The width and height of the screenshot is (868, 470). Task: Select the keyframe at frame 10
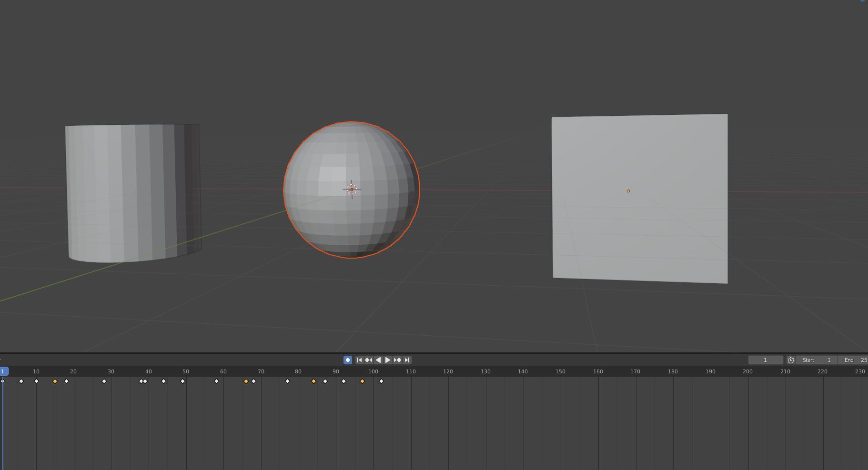click(36, 381)
